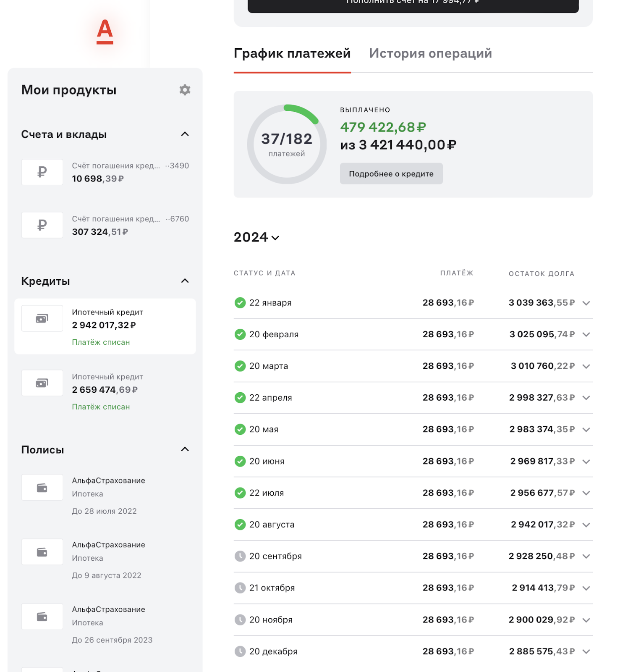This screenshot has width=620, height=672.
Task: Open the Мои продукты settings gear
Action: [x=185, y=90]
